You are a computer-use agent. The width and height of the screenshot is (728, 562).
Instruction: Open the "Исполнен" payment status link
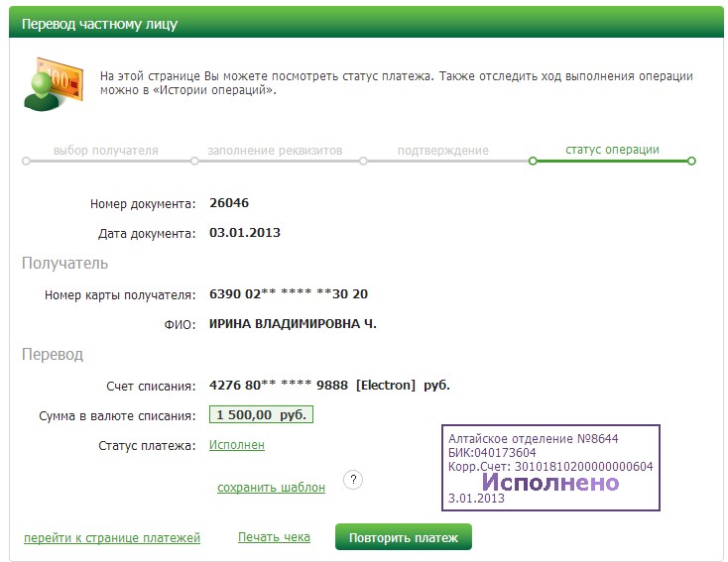[x=236, y=445]
